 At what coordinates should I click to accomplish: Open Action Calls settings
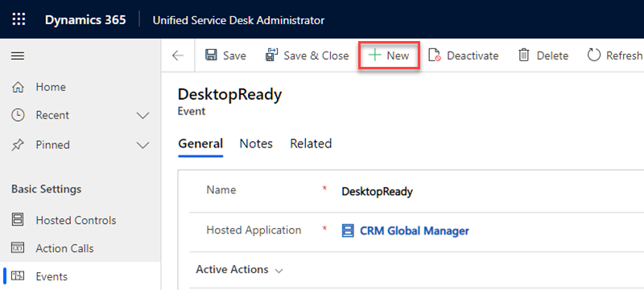[65, 248]
